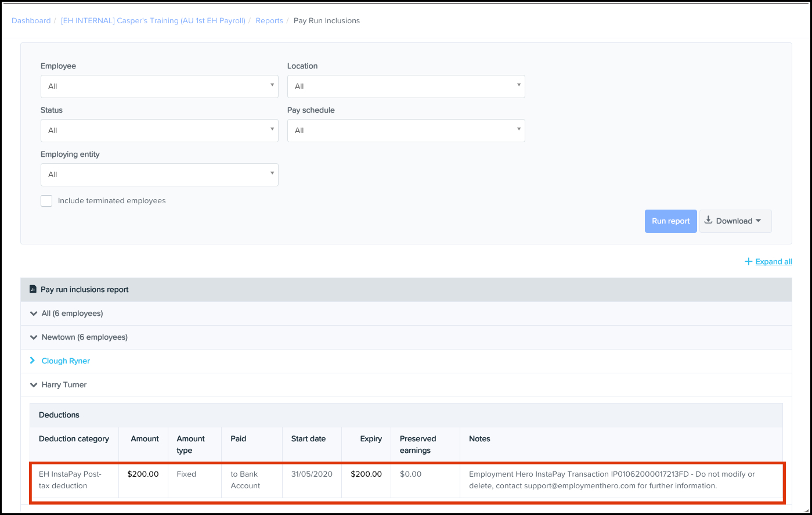This screenshot has height=515, width=812.
Task: Open the Location filter dropdown
Action: [406, 87]
